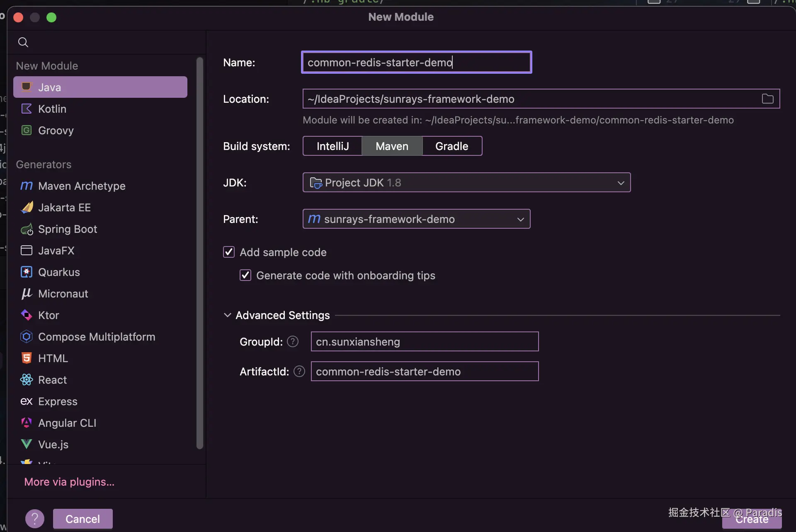
Task: Click the search magnifier icon
Action: (x=23, y=42)
